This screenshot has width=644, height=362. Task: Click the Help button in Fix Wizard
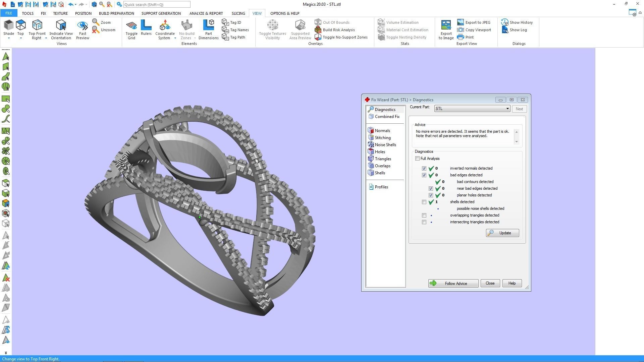pyautogui.click(x=512, y=284)
